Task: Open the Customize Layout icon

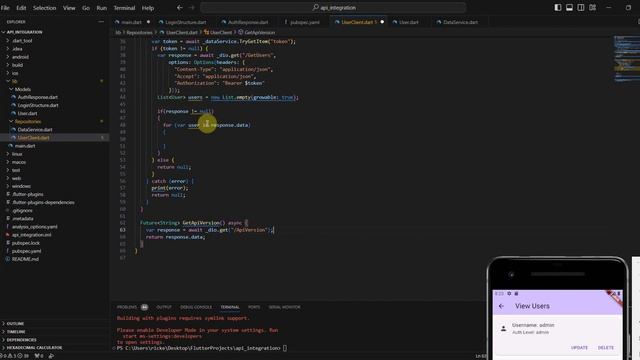Action: tap(592, 7)
